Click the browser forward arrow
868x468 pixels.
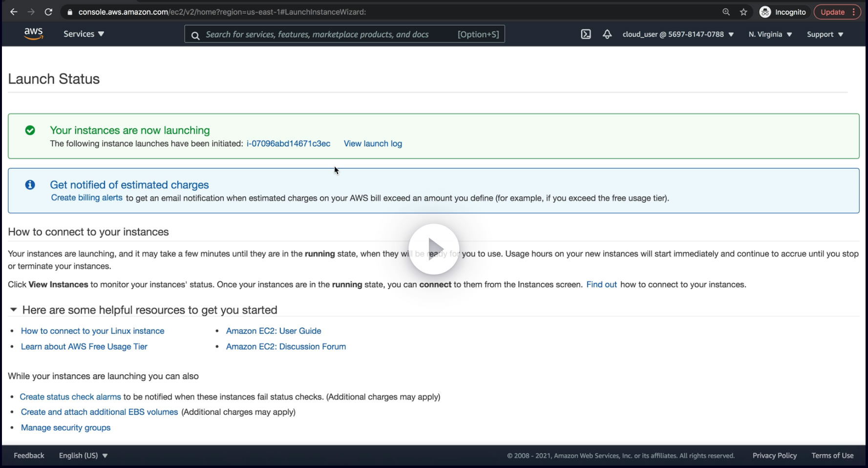tap(31, 12)
